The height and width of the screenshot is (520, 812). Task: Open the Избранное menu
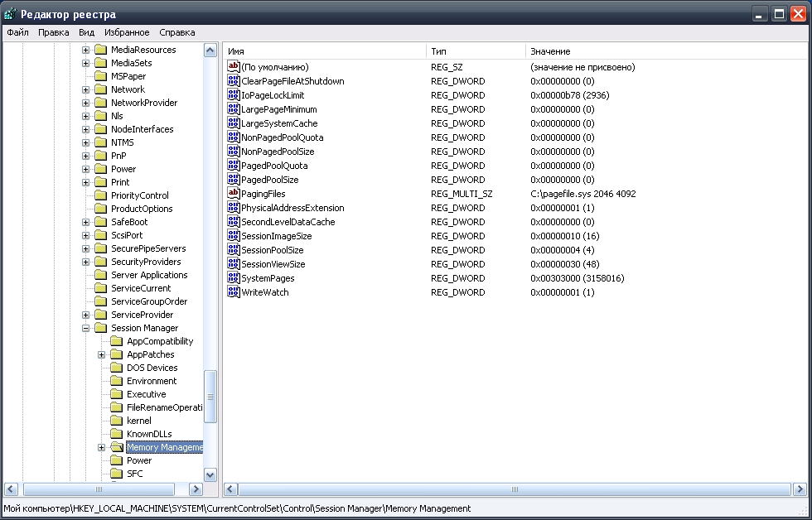tap(127, 32)
